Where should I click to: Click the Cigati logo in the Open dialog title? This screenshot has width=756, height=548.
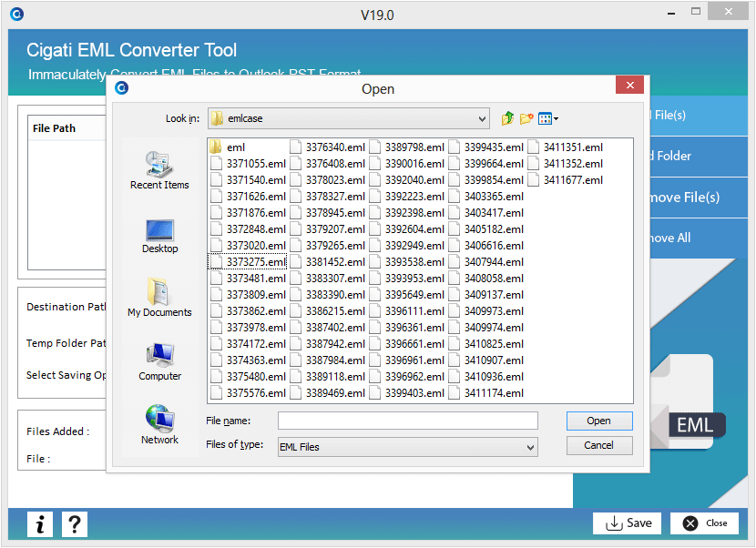click(x=121, y=87)
